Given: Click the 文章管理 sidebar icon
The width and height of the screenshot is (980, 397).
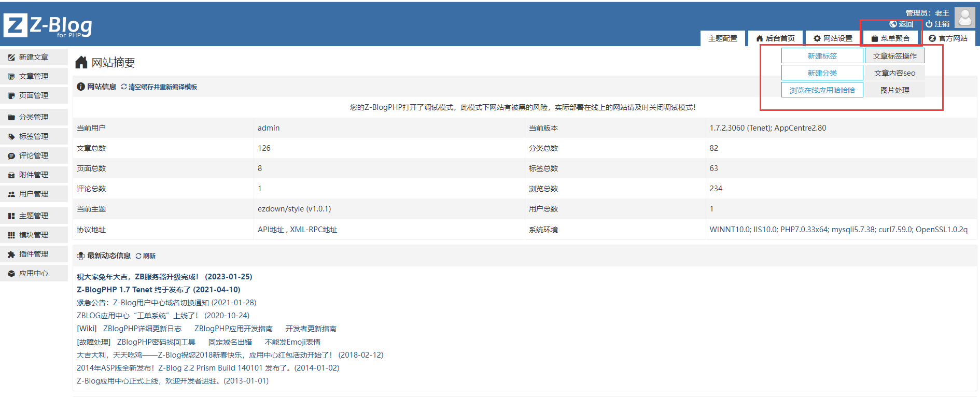Looking at the screenshot, I should pos(11,77).
